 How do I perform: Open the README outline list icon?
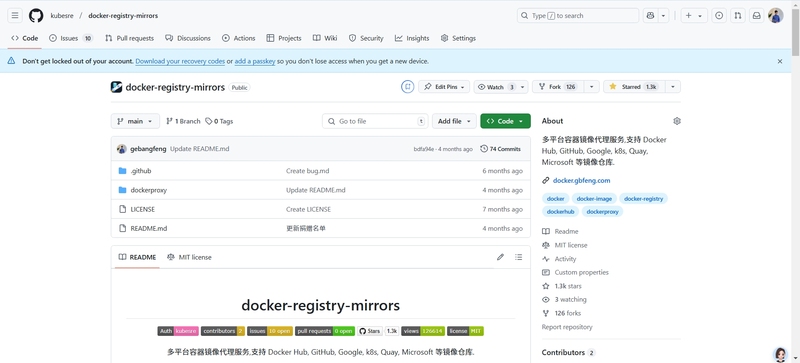tap(518, 257)
